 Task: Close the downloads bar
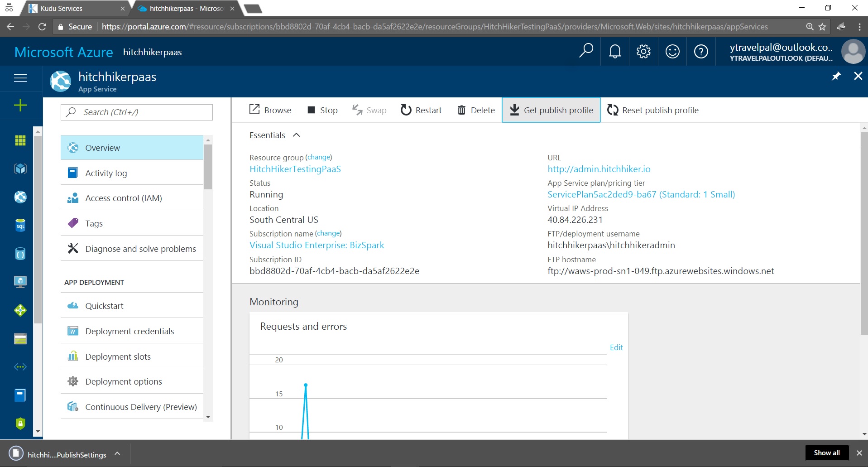tap(859, 453)
